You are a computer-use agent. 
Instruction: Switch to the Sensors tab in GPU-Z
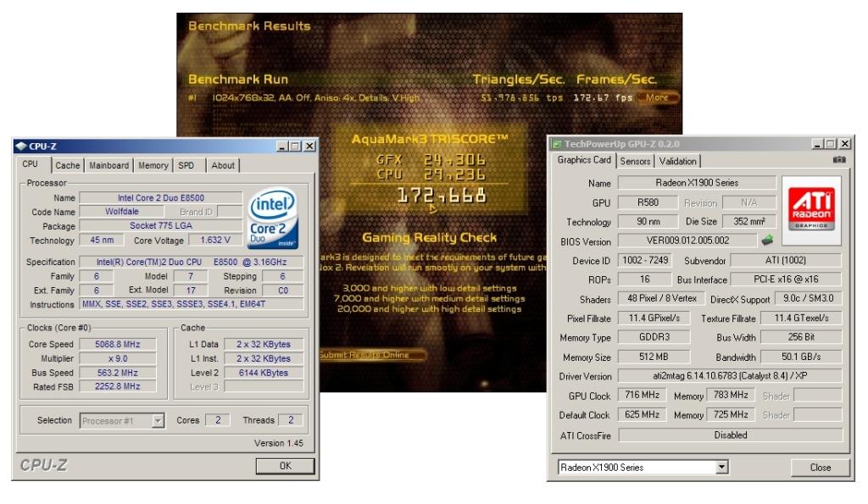[635, 161]
